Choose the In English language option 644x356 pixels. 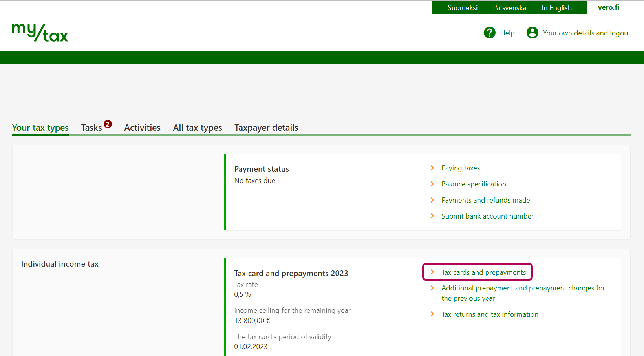click(x=556, y=8)
